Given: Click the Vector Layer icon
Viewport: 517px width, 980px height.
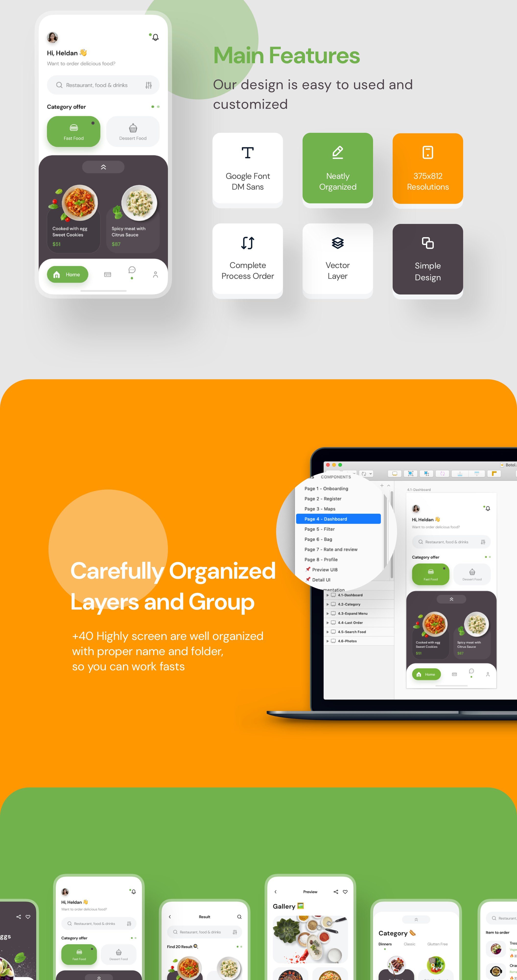Looking at the screenshot, I should [x=338, y=243].
